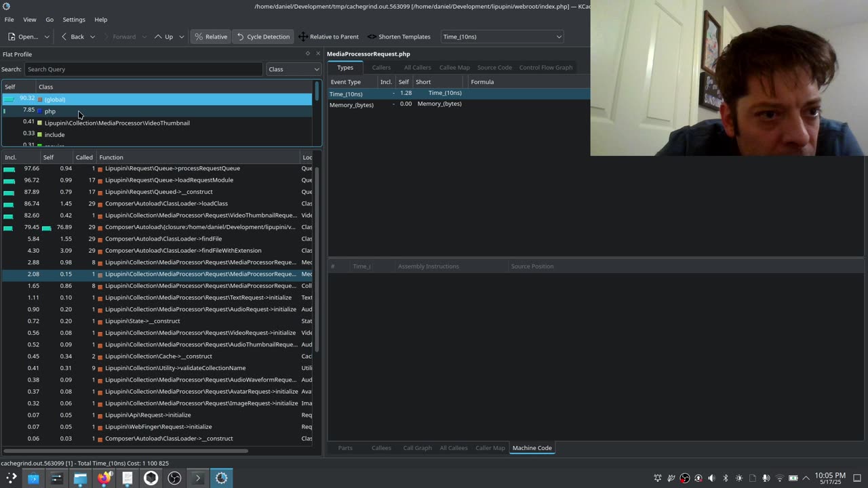Open a profile file with the Open button
This screenshot has width=868, height=488.
[23, 37]
